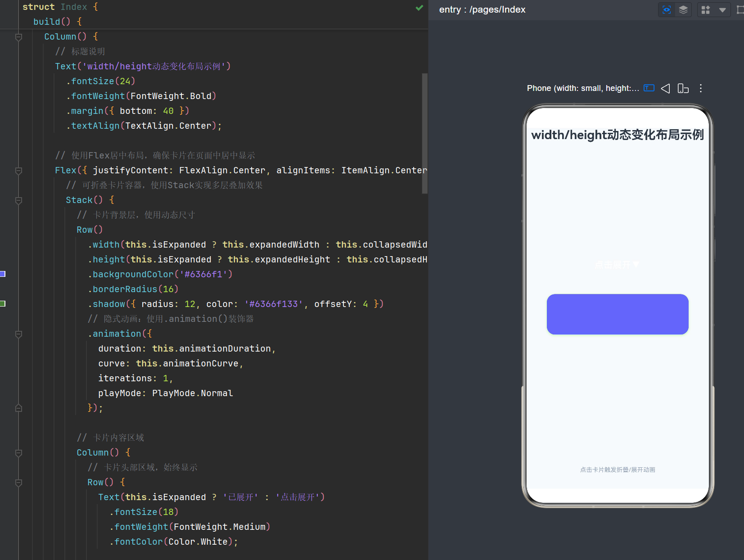Open the profile dropdown arrow in previewer toolbar
744x560 pixels.
coord(722,10)
